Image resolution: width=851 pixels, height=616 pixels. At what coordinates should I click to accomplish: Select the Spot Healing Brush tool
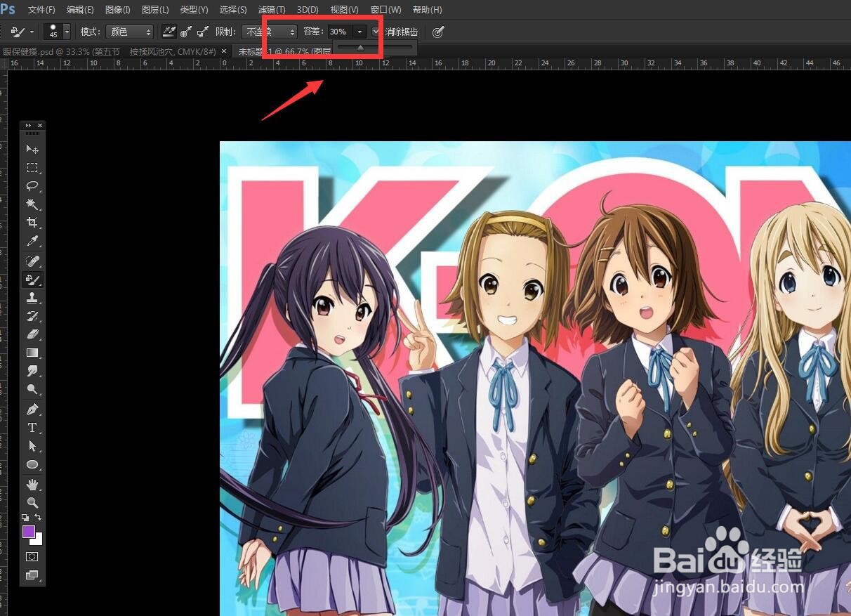click(32, 261)
